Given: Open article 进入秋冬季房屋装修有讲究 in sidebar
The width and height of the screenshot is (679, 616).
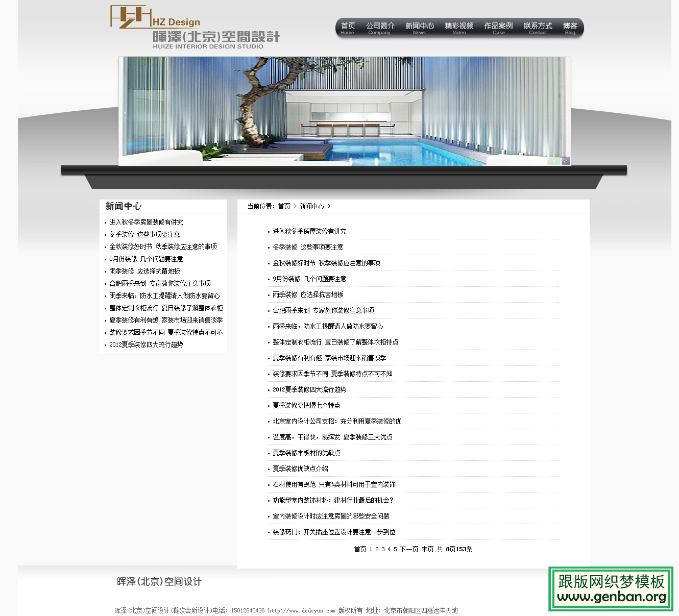Looking at the screenshot, I should click(145, 222).
